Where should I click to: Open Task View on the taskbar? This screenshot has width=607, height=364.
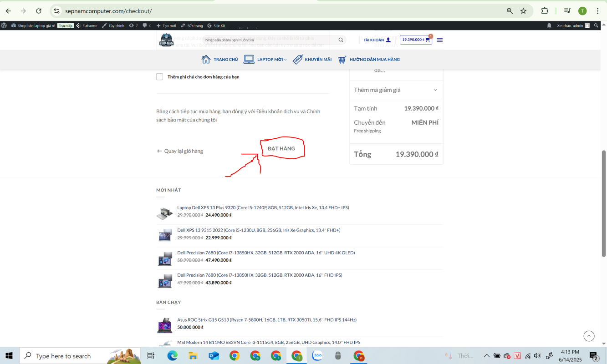click(151, 356)
